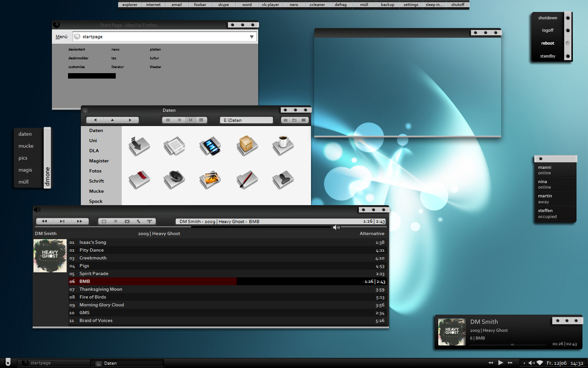Click the playlist icon in player toolbar
This screenshot has height=368, width=588.
116,221
